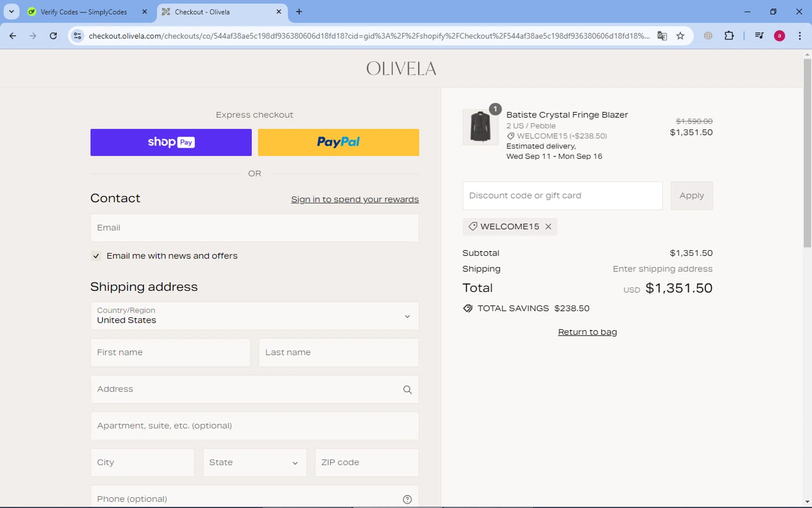Open the media control icon in toolbar
The width and height of the screenshot is (812, 508).
759,36
